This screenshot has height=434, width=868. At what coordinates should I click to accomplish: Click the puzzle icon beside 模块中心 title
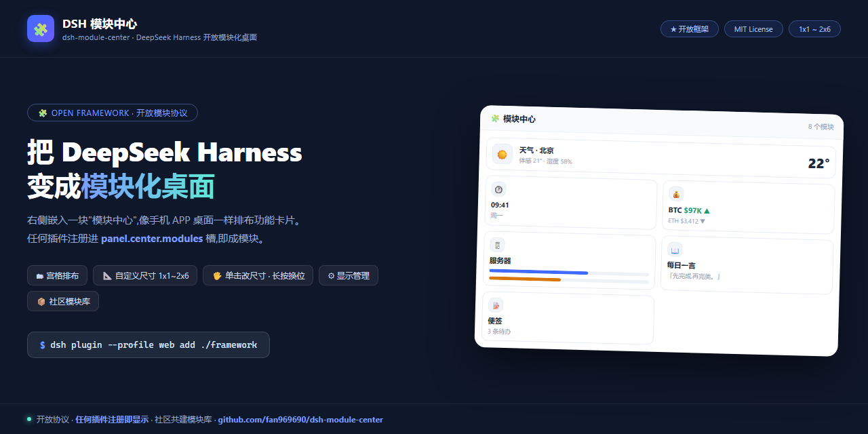495,118
